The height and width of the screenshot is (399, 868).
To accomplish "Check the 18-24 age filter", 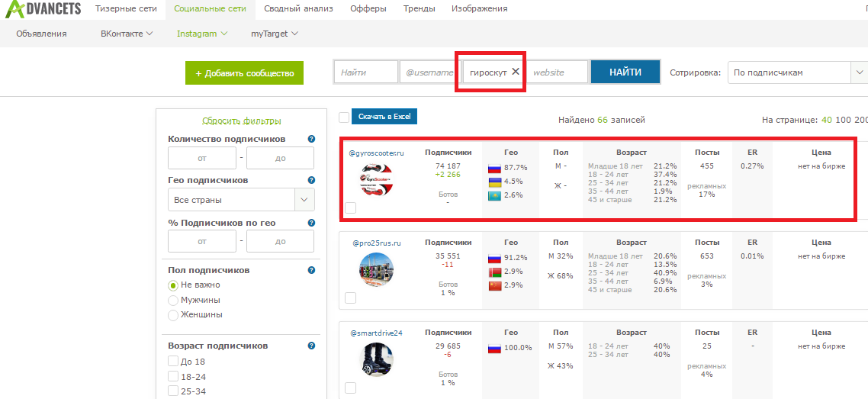I will point(172,376).
